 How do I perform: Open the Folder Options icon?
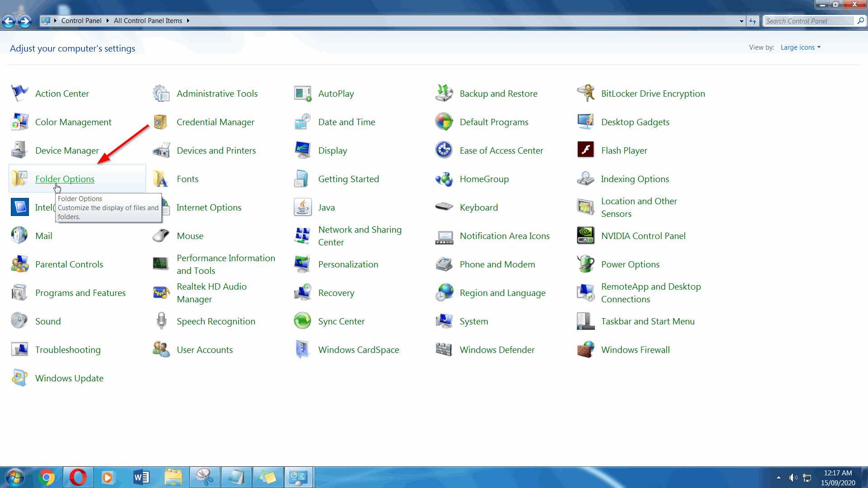pos(19,179)
